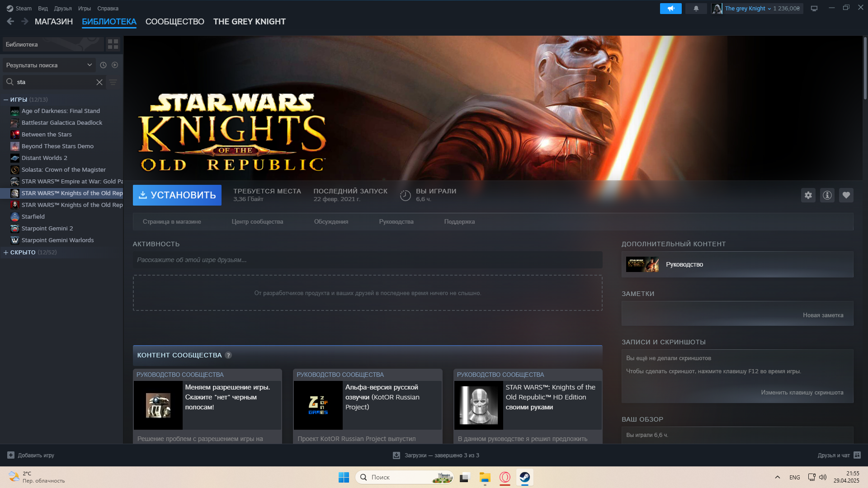Open the Вид menu
This screenshot has height=488, width=868.
click(43, 8)
